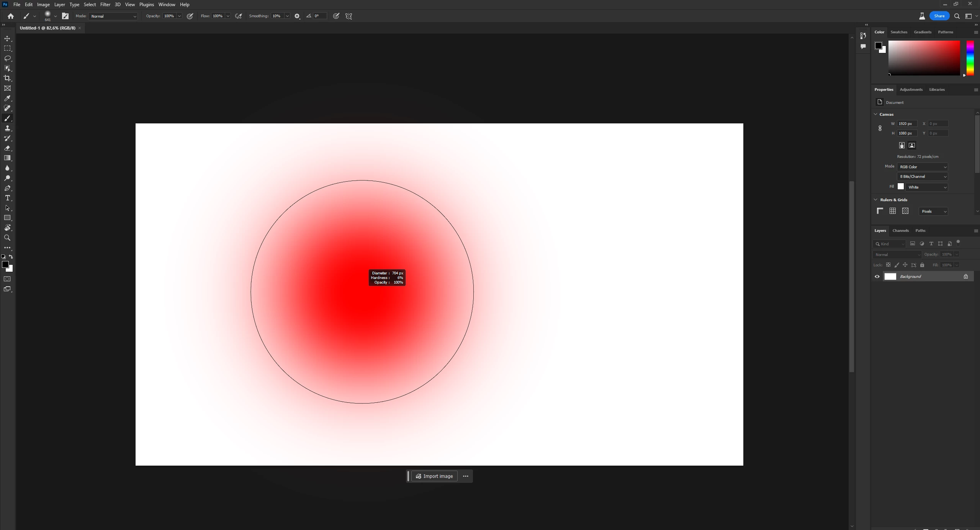Click the Share button
Screen dimensions: 980x530
pyautogui.click(x=939, y=16)
